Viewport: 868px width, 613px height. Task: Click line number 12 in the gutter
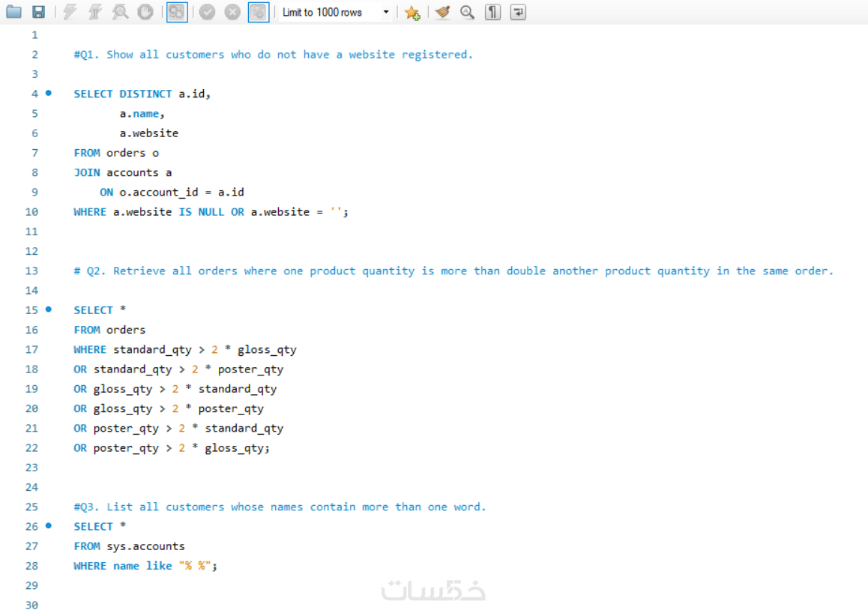tap(31, 251)
